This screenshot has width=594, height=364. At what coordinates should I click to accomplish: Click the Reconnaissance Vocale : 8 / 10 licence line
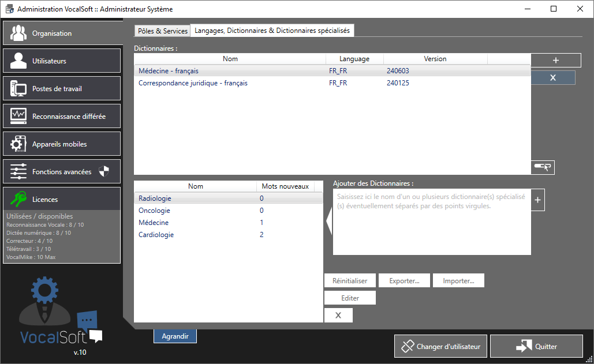click(45, 225)
